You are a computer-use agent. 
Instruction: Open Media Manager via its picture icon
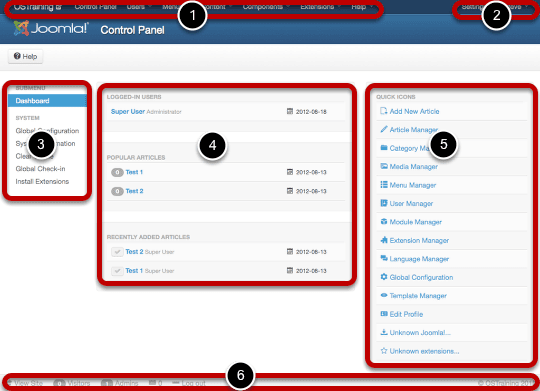pyautogui.click(x=384, y=166)
